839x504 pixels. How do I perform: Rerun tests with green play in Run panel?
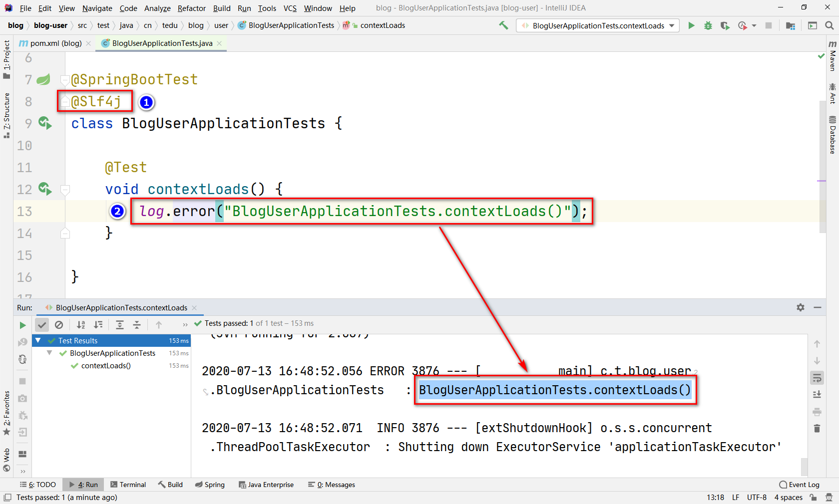point(22,325)
